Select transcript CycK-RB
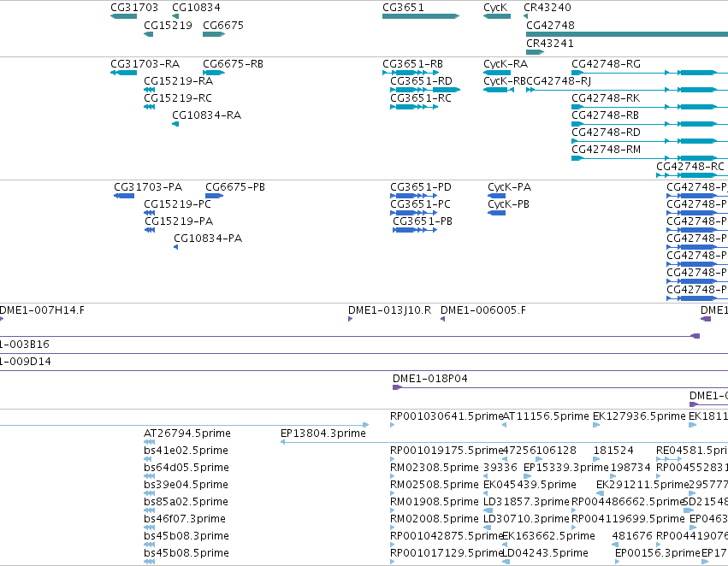The width and height of the screenshot is (728, 566). 505,81
